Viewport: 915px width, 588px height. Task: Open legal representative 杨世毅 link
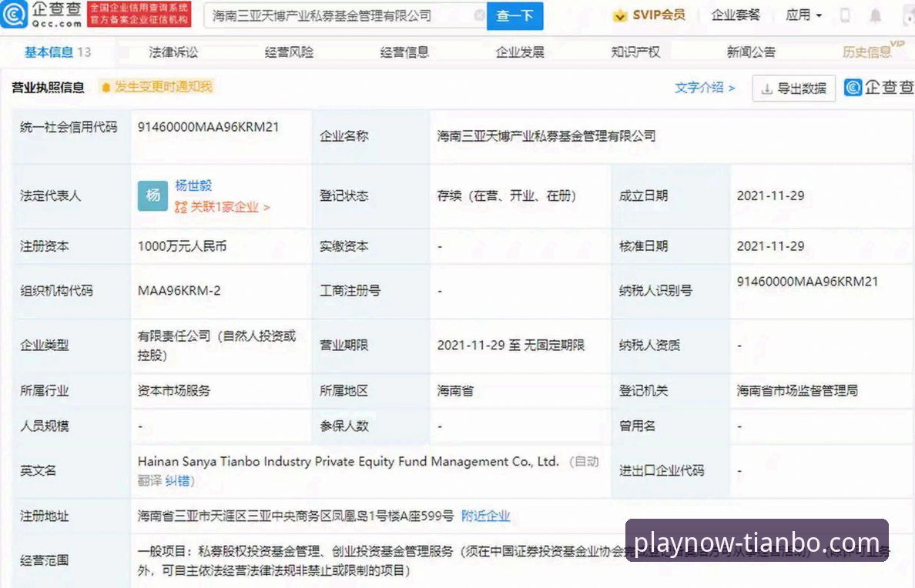click(x=193, y=185)
